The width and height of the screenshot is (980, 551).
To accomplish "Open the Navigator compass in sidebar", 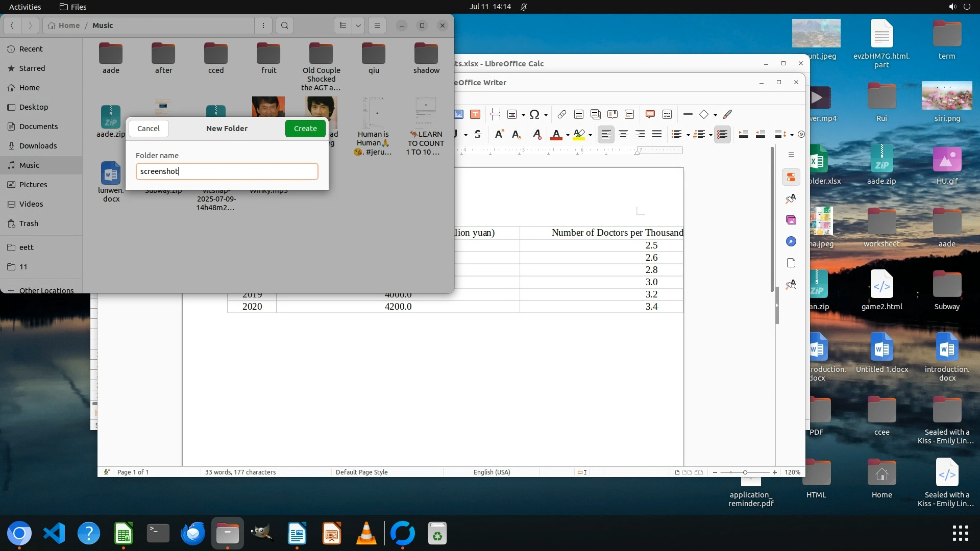I will (x=791, y=241).
